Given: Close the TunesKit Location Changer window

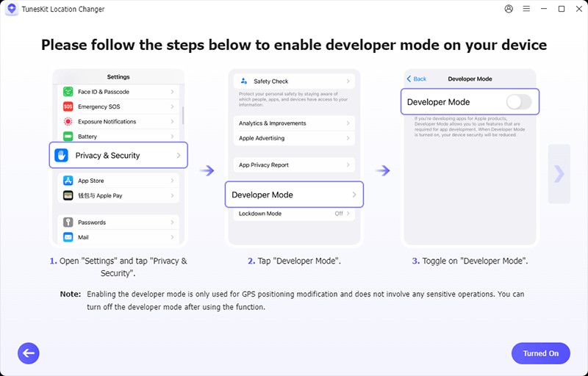Looking at the screenshot, I should (579, 9).
